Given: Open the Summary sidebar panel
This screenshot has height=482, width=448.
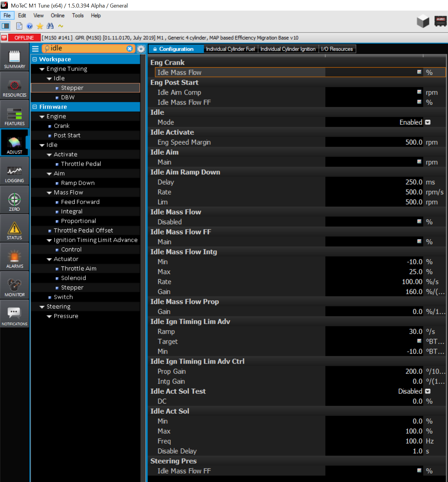Looking at the screenshot, I should click(15, 59).
